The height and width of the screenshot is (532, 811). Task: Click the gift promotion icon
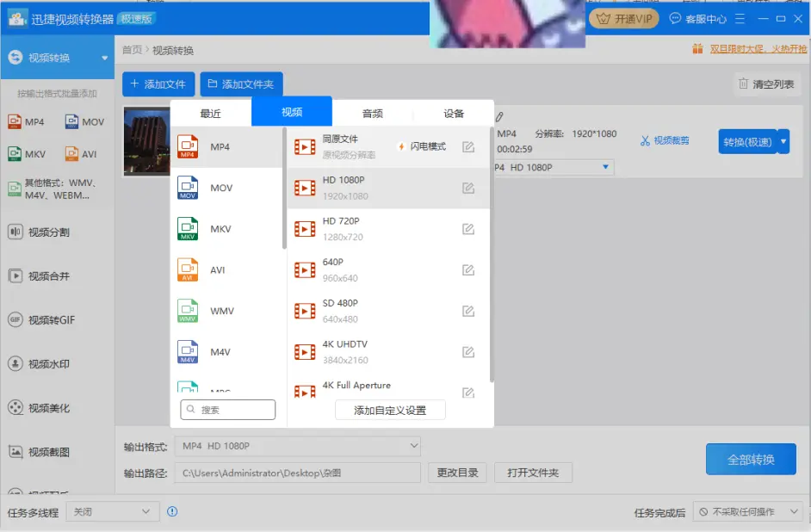pos(697,48)
